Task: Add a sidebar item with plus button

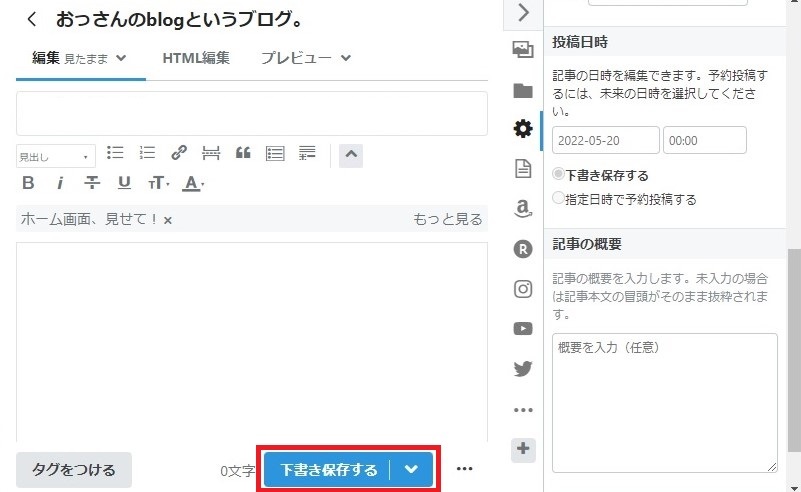Action: [523, 450]
